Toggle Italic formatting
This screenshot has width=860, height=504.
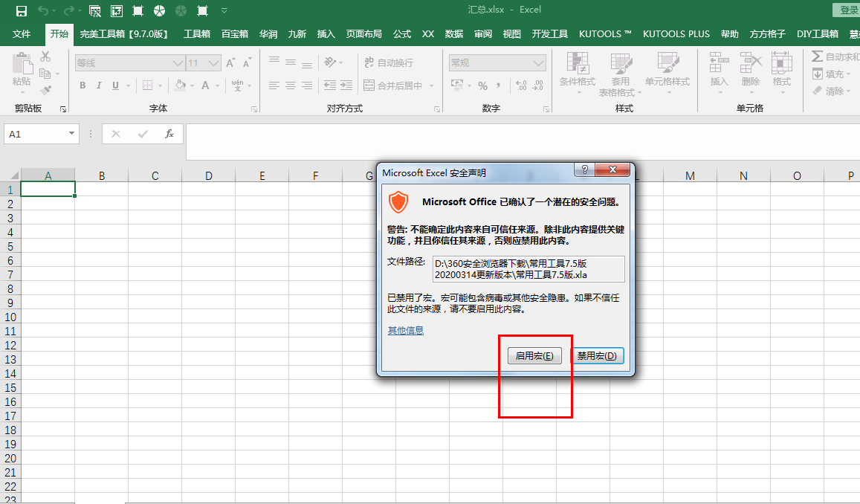99,85
